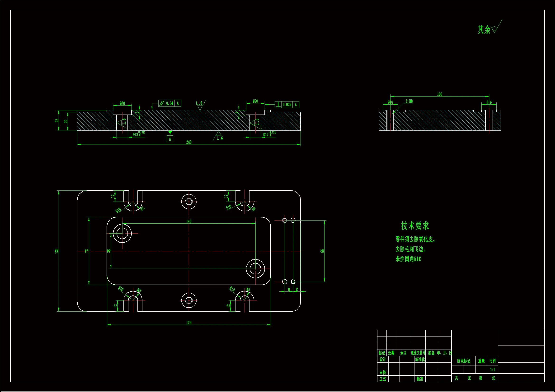Click the 176 pocket width dimension text
Image resolution: width=555 pixels, height=392 pixels.
coord(189,323)
